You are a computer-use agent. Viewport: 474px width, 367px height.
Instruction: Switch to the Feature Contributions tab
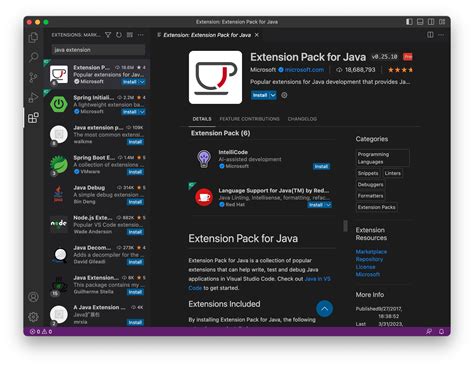click(249, 119)
